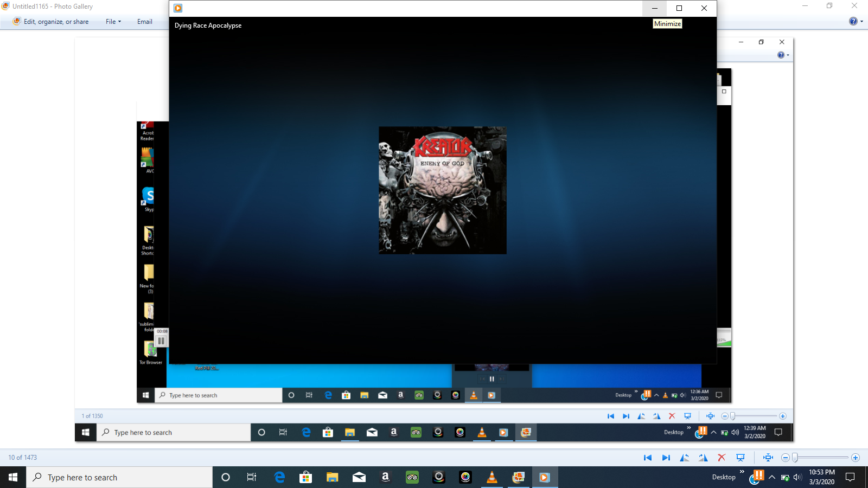
Task: Click Edit, organize, or share
Action: (x=51, y=22)
